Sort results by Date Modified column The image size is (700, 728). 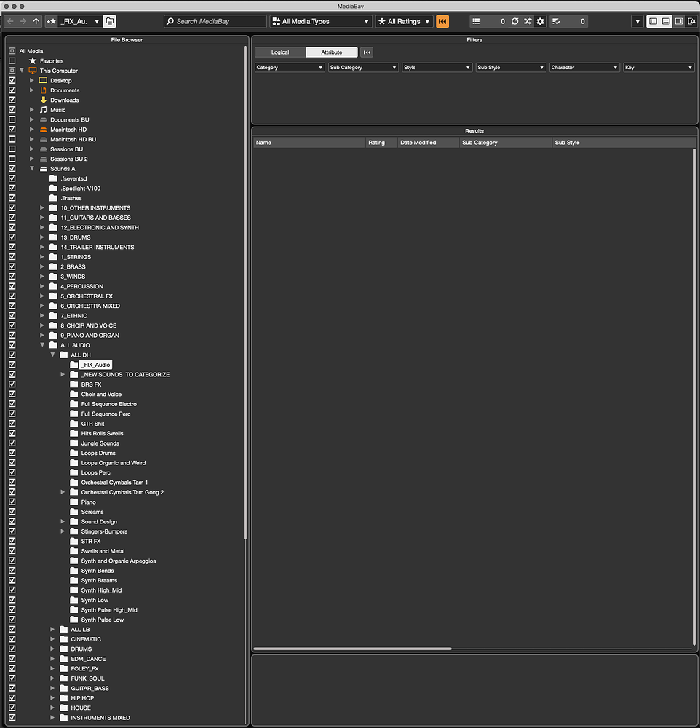point(428,142)
